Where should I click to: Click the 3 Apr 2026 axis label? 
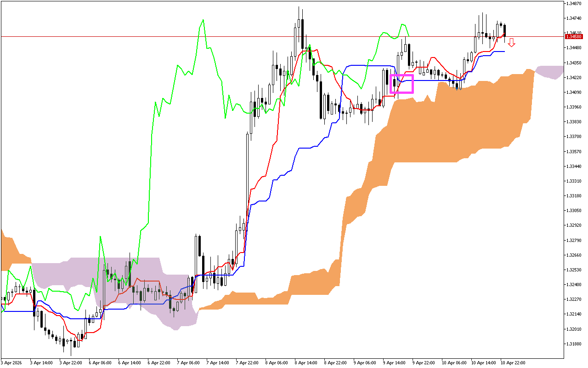pos(11,362)
